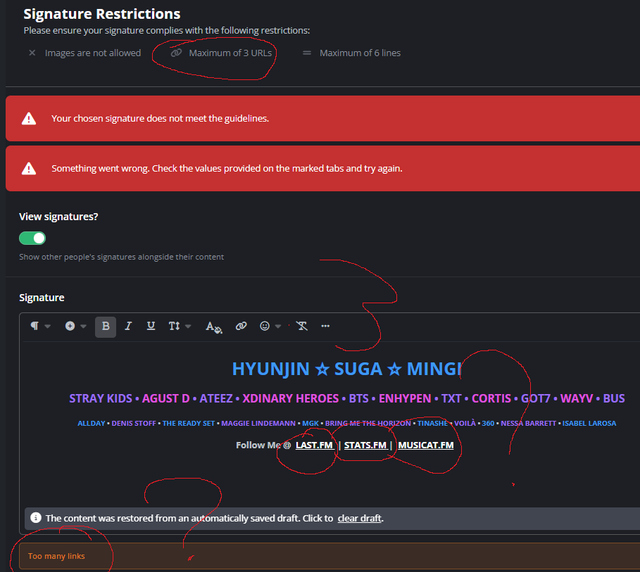Screen dimensions: 640x572
Task: Click the 'AGUST D' text in the signature
Action: coord(166,398)
